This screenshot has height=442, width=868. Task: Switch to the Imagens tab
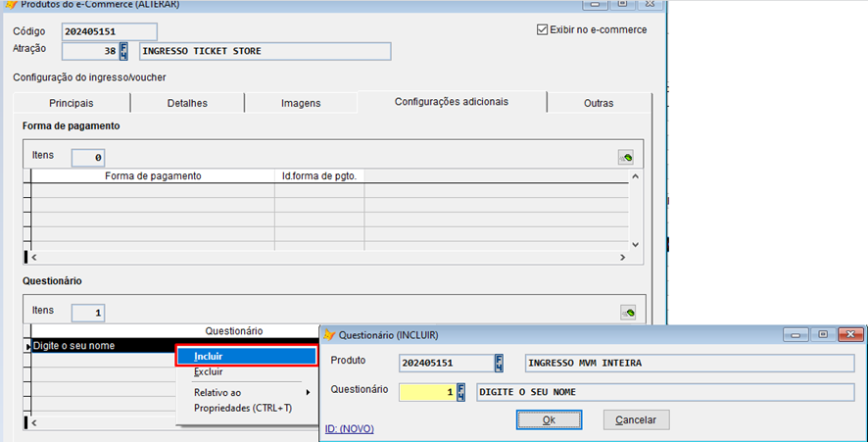[x=301, y=103]
